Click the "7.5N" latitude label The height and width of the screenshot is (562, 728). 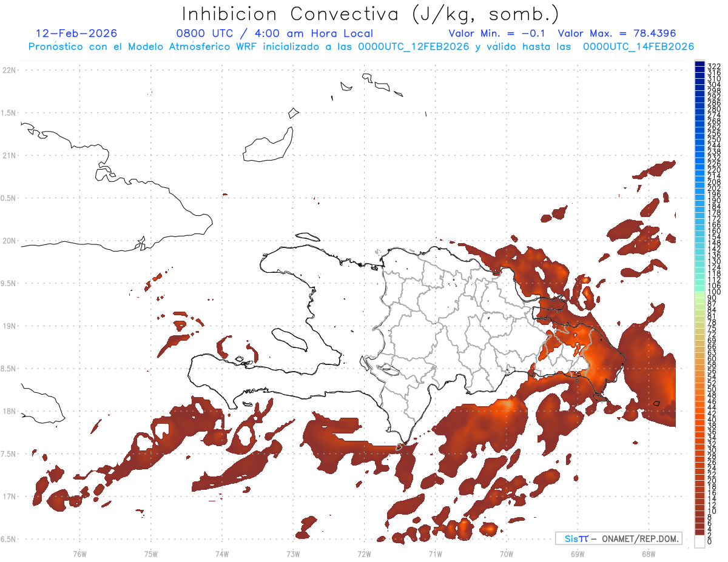9,454
